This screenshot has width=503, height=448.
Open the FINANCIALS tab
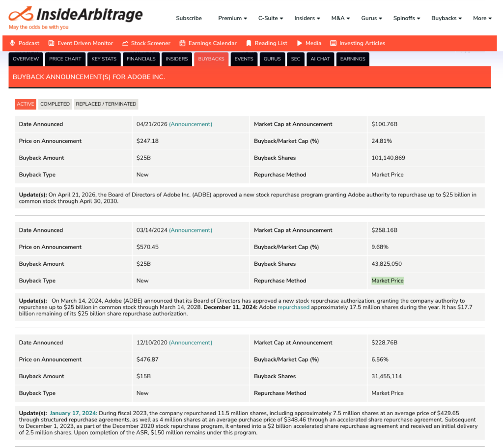(x=141, y=59)
